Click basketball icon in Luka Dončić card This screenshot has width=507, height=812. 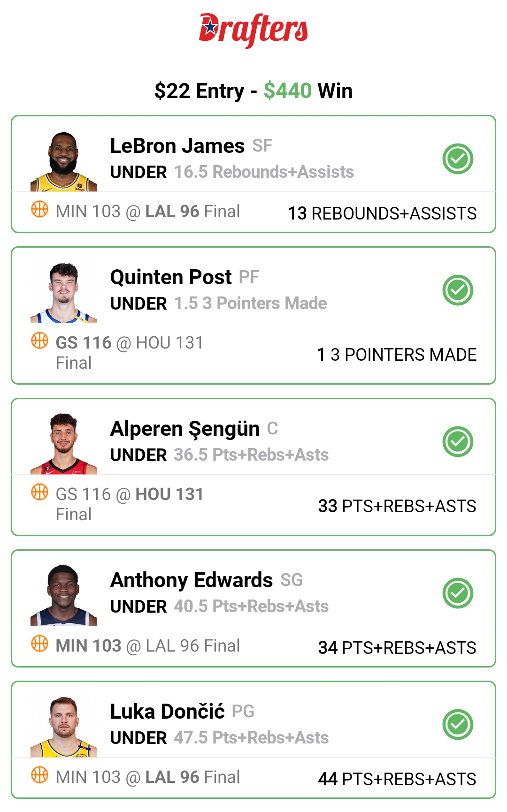39,775
